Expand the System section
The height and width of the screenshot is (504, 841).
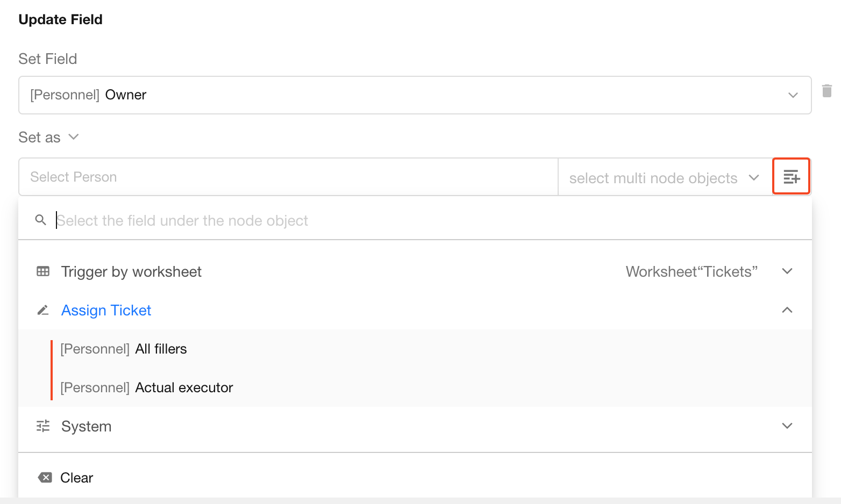point(787,426)
